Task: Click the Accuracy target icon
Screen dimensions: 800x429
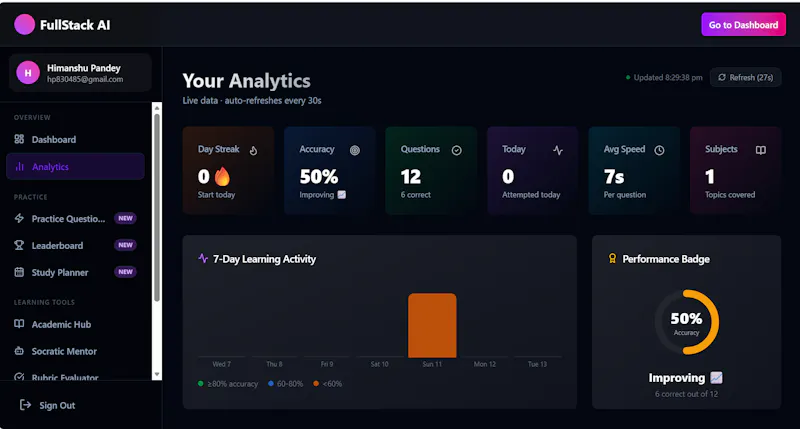Action: click(355, 150)
